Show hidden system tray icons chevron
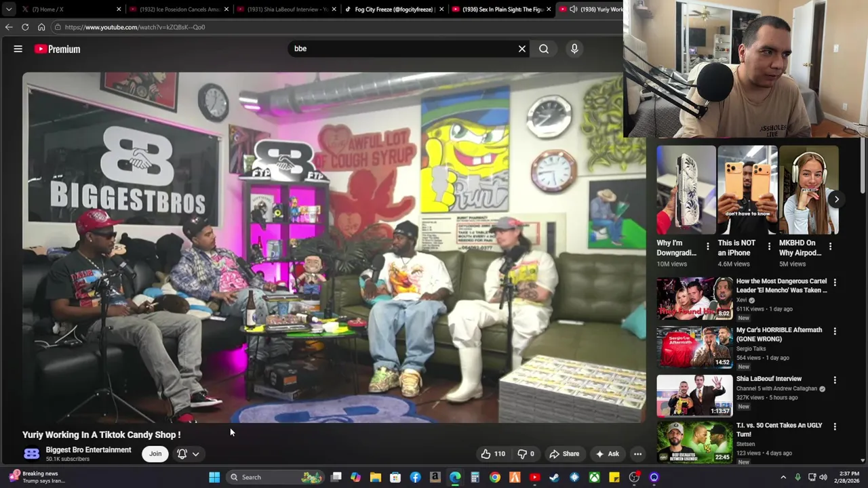The image size is (868, 488). [x=783, y=477]
